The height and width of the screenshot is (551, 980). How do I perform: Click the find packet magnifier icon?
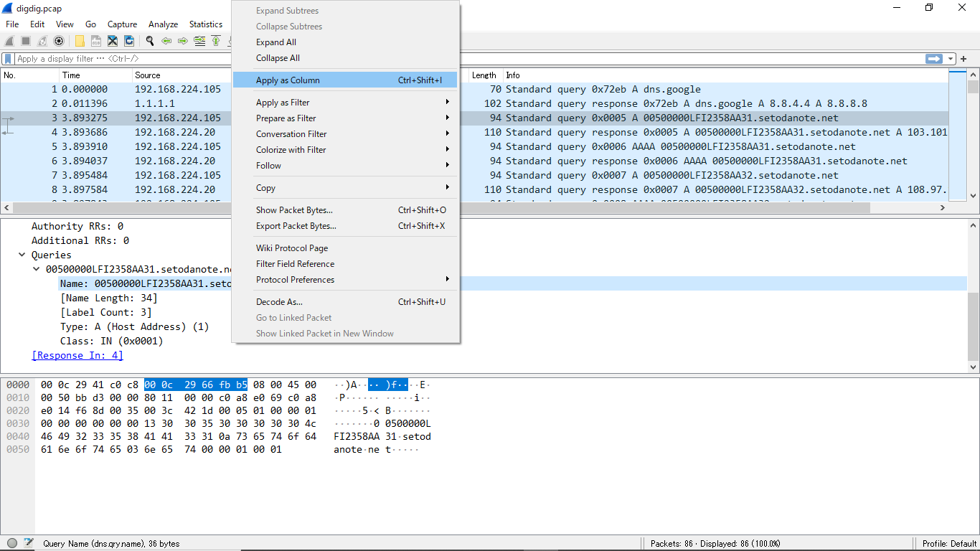(150, 41)
